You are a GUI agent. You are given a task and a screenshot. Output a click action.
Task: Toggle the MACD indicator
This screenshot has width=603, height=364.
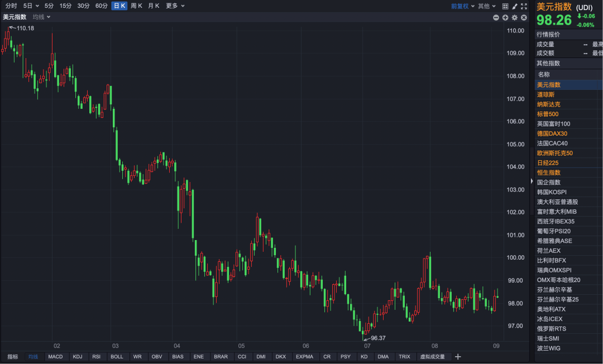click(x=55, y=357)
